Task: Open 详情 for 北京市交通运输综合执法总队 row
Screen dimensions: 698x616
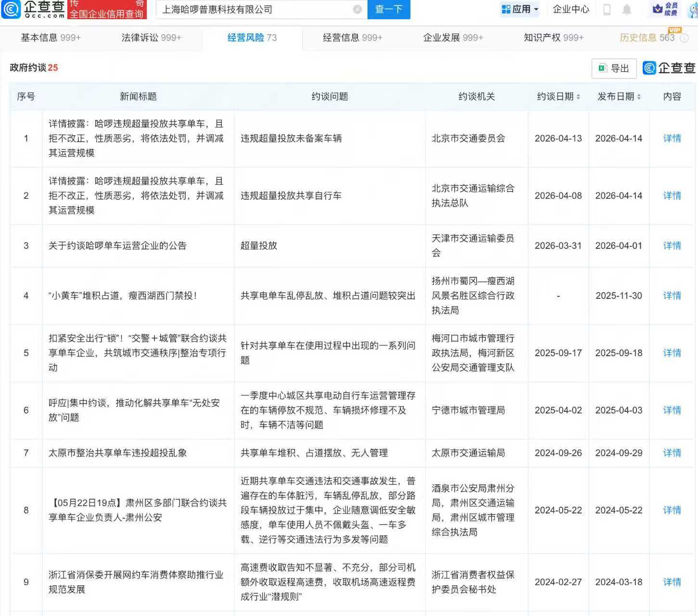Action: 672,196
